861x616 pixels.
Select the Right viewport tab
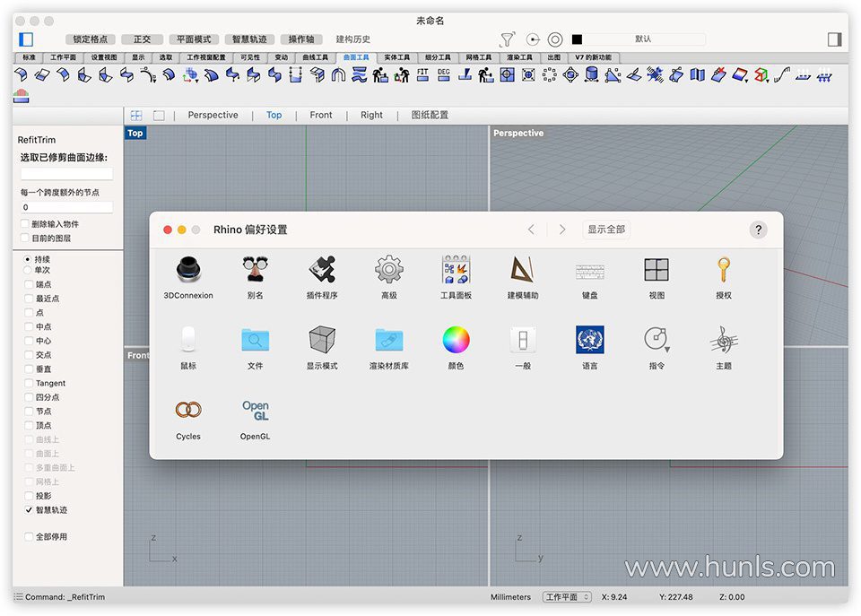(371, 116)
